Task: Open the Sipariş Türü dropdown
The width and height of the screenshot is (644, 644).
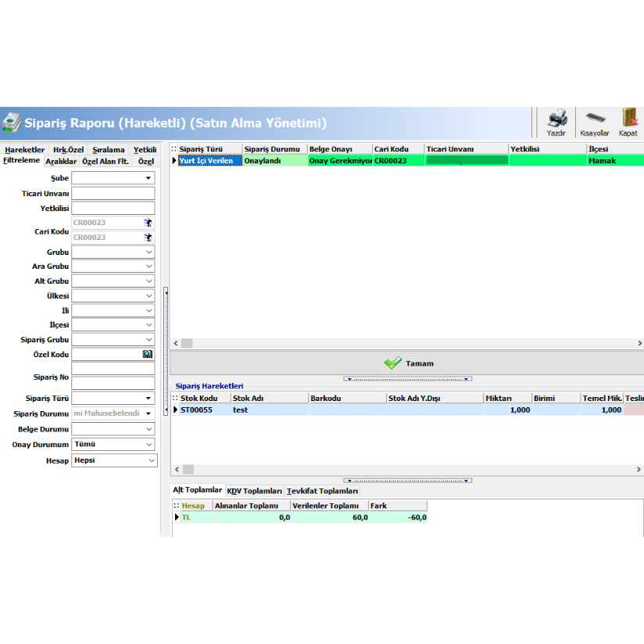Action: click(148, 399)
